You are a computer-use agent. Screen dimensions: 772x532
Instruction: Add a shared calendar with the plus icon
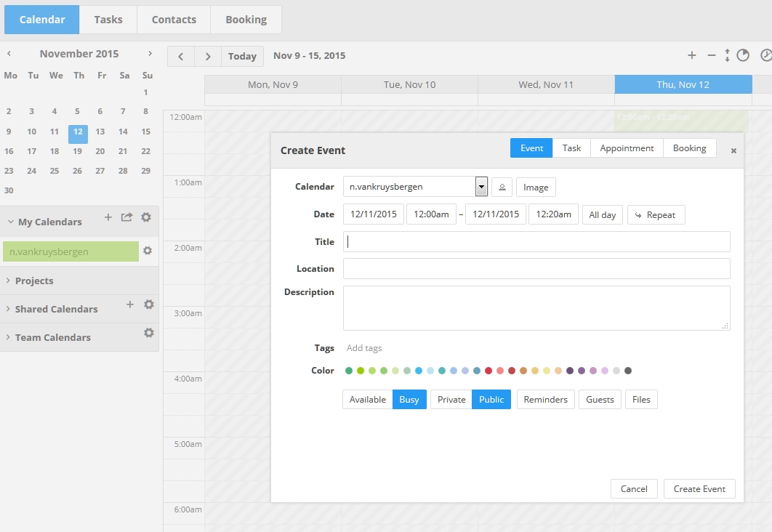pyautogui.click(x=130, y=305)
